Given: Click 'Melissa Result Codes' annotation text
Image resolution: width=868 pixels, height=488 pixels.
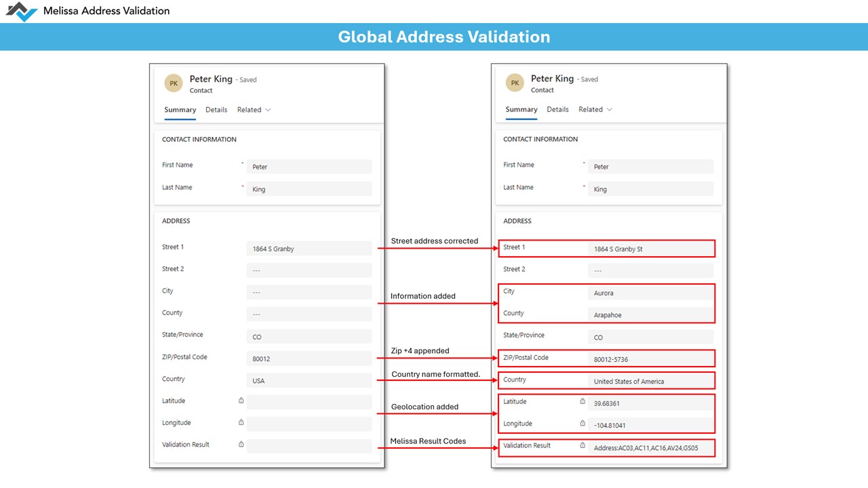Looking at the screenshot, I should (x=429, y=441).
